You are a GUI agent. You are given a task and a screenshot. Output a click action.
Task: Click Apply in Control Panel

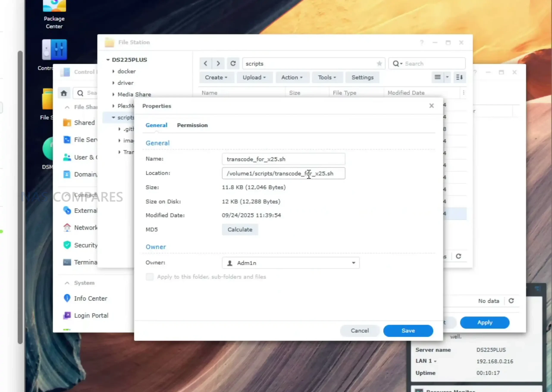pos(485,323)
